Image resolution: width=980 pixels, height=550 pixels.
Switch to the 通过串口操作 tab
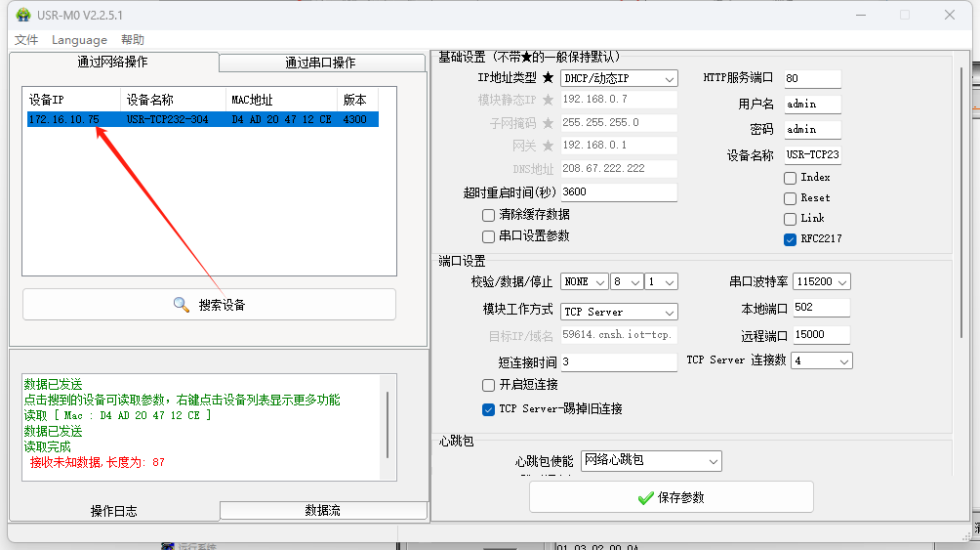[x=321, y=63]
